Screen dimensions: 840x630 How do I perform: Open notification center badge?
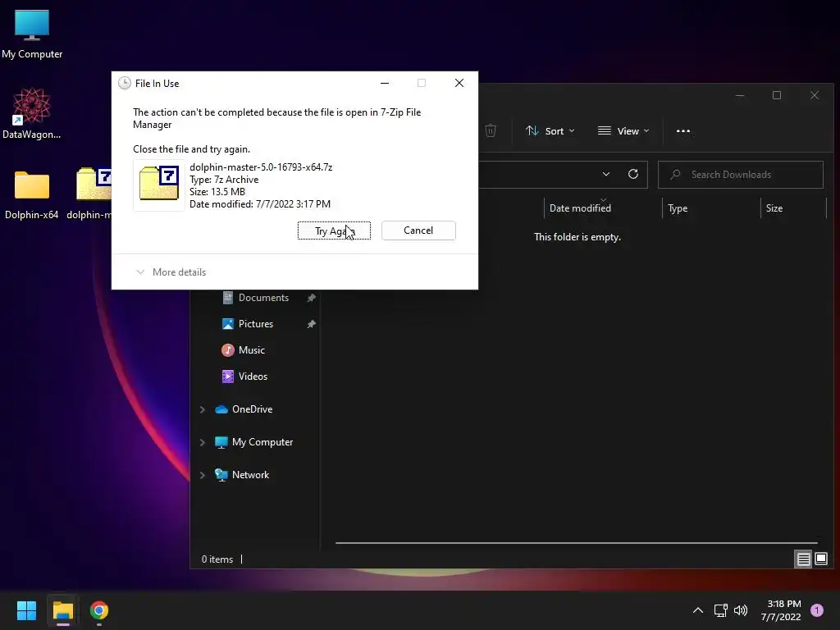817,610
